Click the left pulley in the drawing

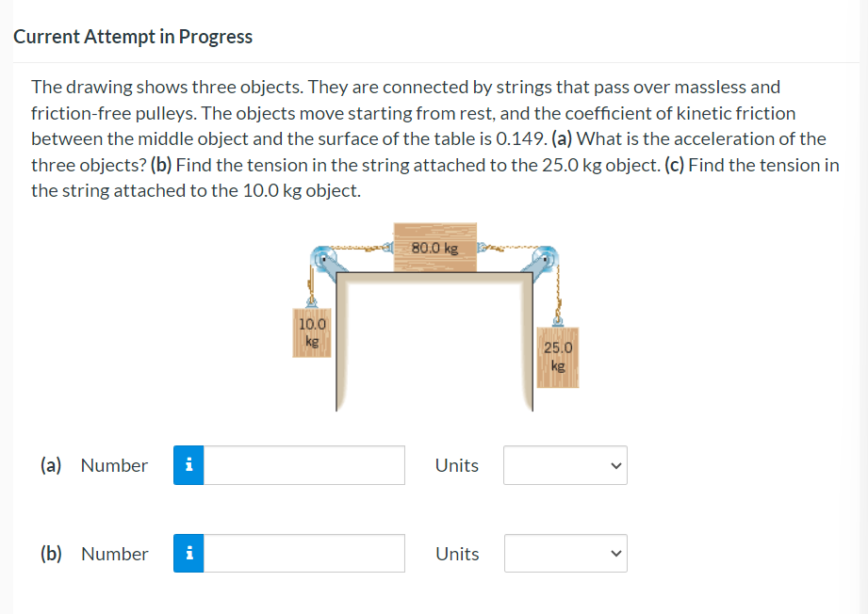click(322, 258)
